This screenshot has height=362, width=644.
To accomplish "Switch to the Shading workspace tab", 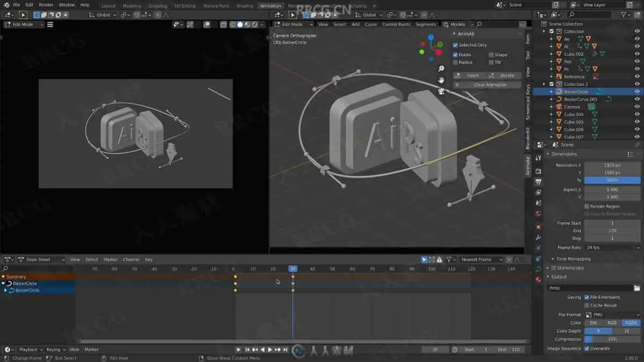I will pos(245,5).
